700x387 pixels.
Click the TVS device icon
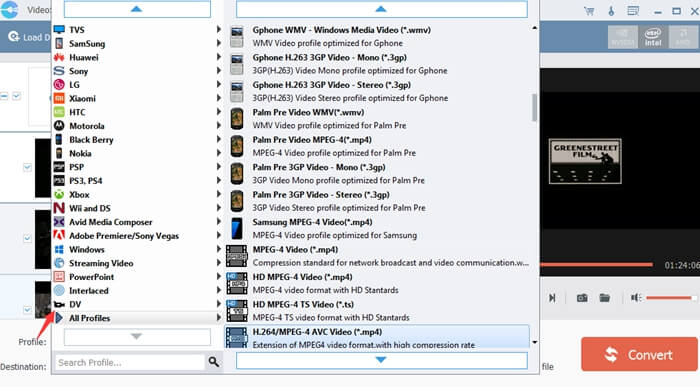pos(59,29)
